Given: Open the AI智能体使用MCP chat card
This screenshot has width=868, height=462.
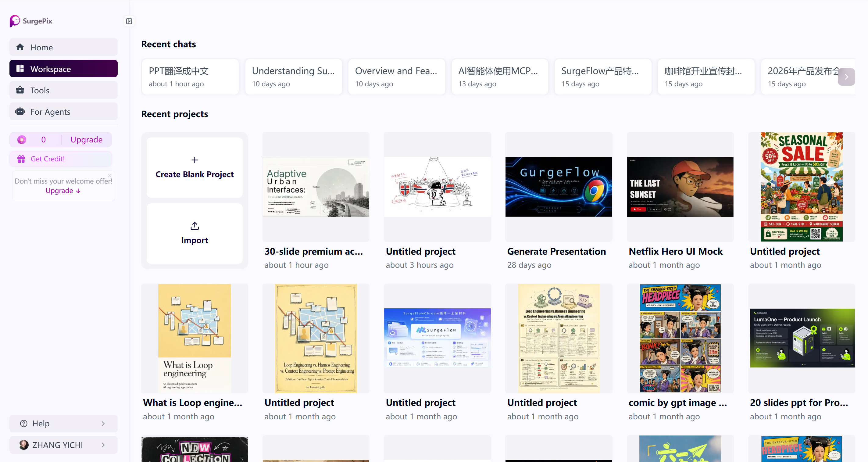Looking at the screenshot, I should point(499,77).
